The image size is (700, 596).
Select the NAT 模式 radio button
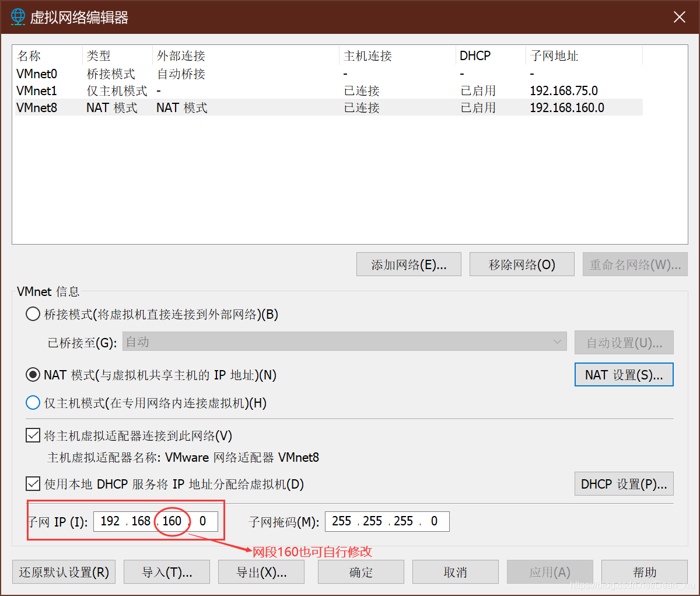pyautogui.click(x=33, y=375)
